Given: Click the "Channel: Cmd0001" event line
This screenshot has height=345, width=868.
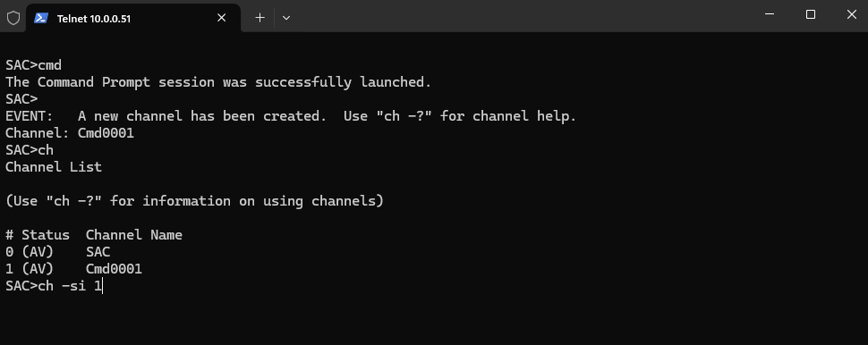Looking at the screenshot, I should click(70, 133).
